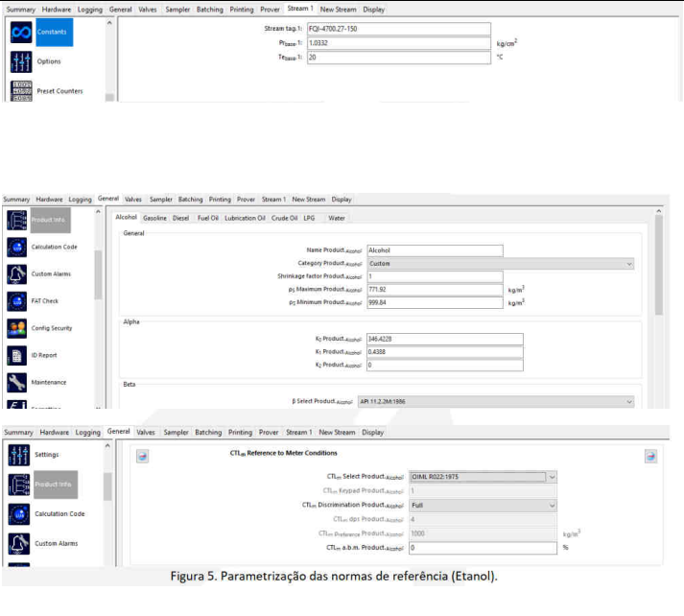Click the Shrinkage factor Product field
Image resolution: width=684 pixels, height=616 pixels.
tap(435, 276)
